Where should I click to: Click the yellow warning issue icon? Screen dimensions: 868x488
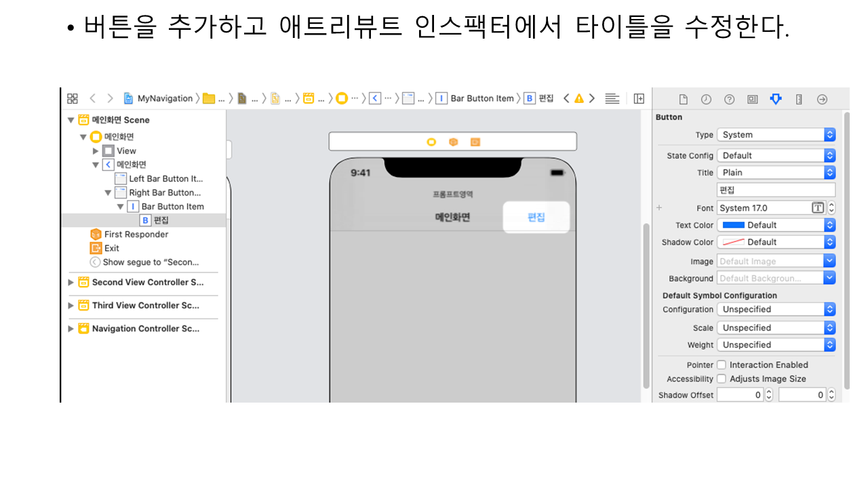click(x=578, y=98)
